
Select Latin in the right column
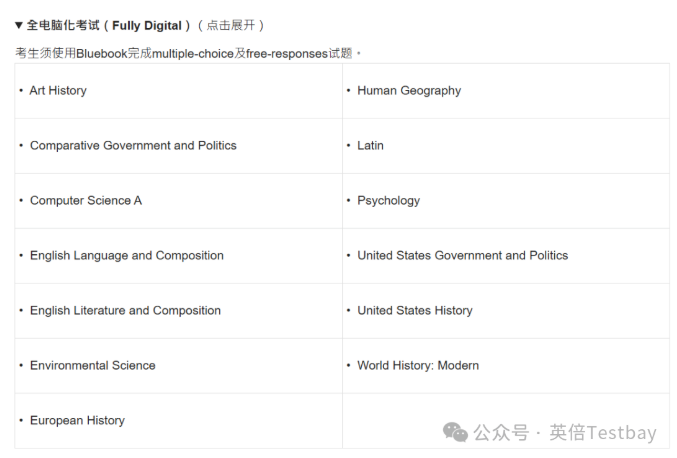coord(370,146)
